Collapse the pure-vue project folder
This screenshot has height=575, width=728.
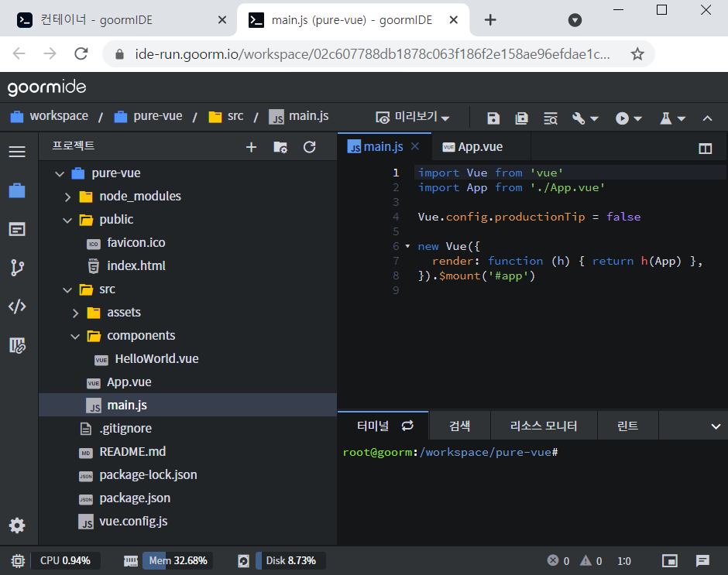point(60,174)
